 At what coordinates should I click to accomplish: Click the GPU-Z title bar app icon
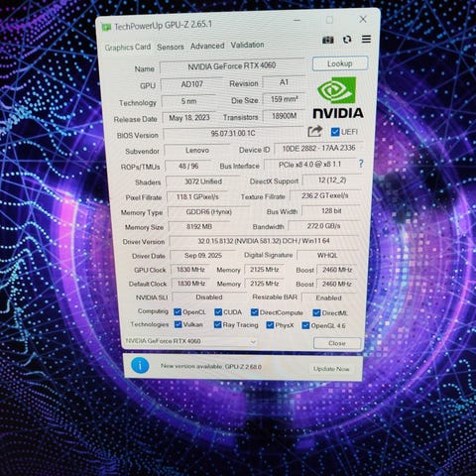click(x=106, y=28)
